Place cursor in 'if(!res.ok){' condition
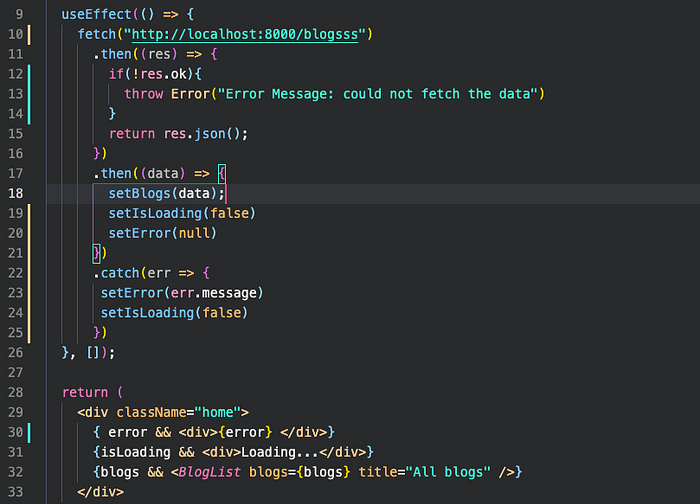The width and height of the screenshot is (700, 504). tap(155, 74)
